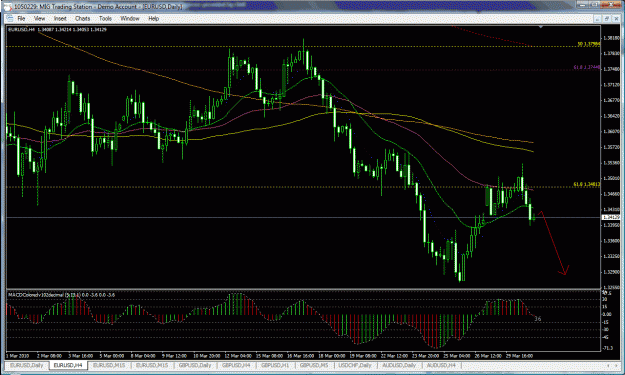Switch to the GBPUSD,M5 chart tab
The height and width of the screenshot is (375, 625).
314,365
